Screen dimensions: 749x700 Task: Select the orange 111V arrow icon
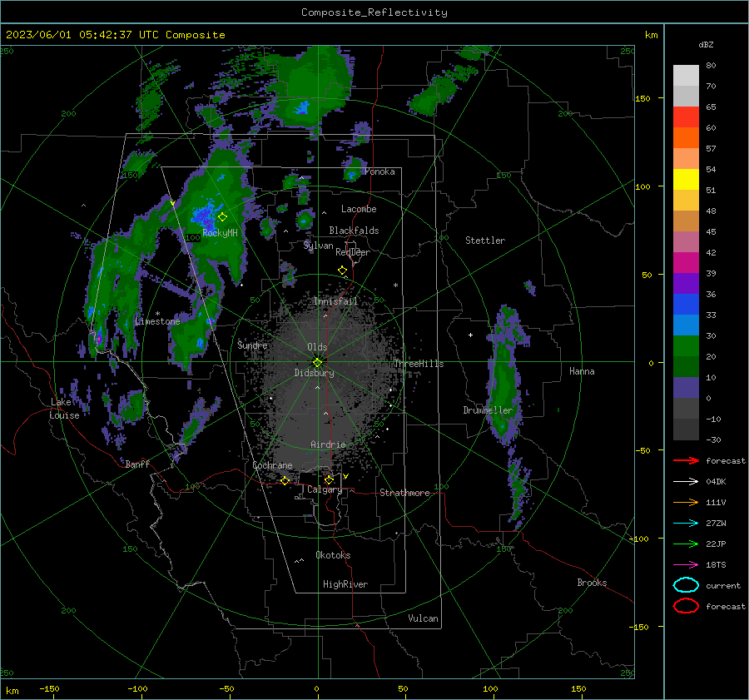[686, 502]
